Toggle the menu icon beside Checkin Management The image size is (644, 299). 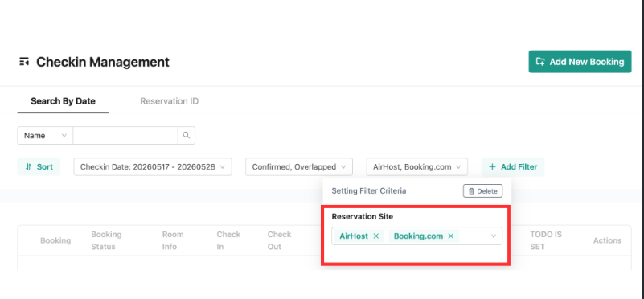point(24,62)
